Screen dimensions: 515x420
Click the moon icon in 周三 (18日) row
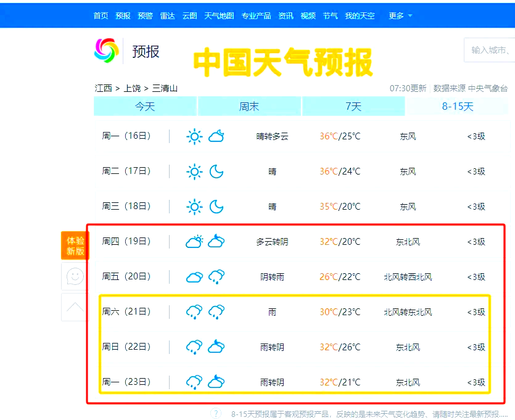216,207
